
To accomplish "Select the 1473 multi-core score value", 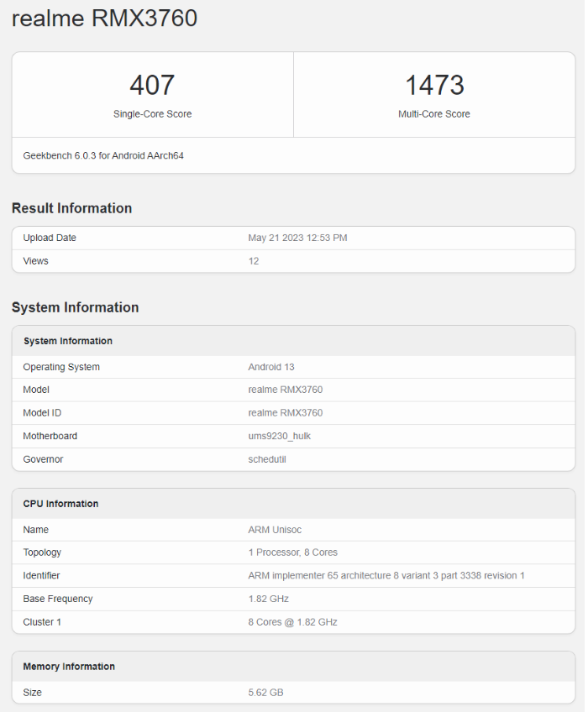I will pyautogui.click(x=434, y=85).
